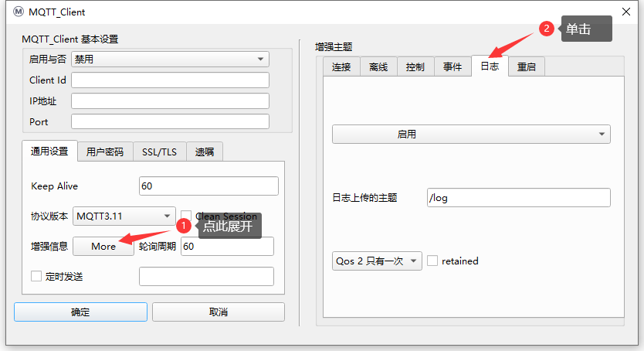This screenshot has height=351, width=644.
Task: Open the 启用 dropdown in 日志 tab
Action: [471, 135]
